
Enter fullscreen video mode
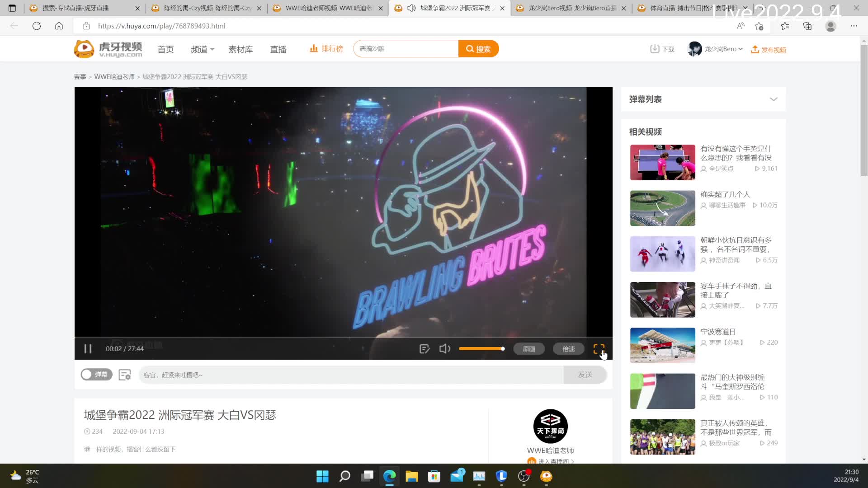[x=599, y=349]
